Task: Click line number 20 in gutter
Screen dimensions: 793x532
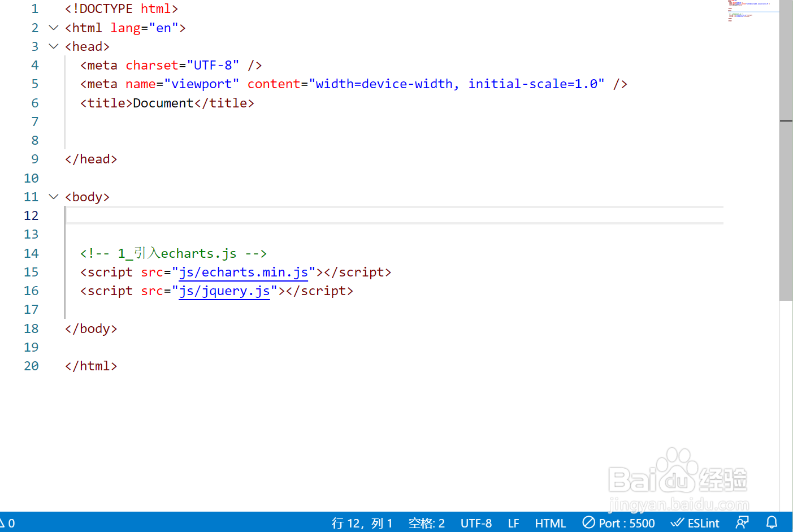Action: click(x=31, y=366)
